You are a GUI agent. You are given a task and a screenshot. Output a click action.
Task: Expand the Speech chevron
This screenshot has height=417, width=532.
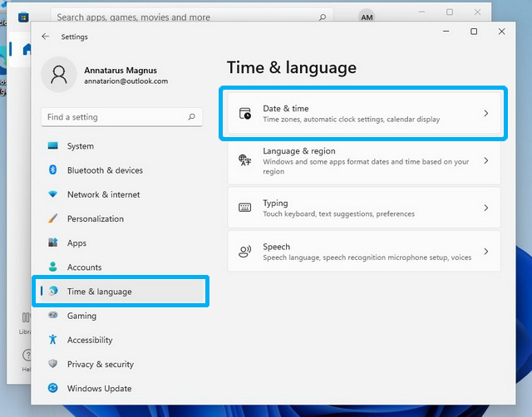point(485,251)
